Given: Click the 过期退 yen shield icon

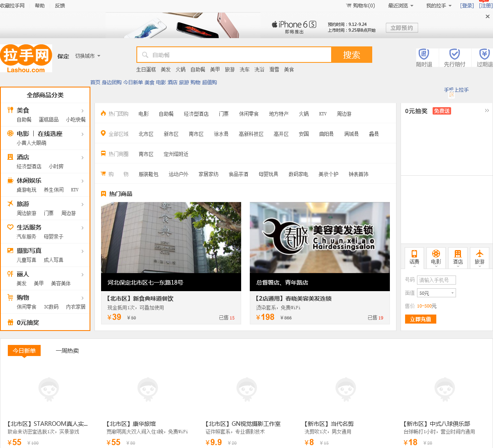Looking at the screenshot, I should pos(485,54).
